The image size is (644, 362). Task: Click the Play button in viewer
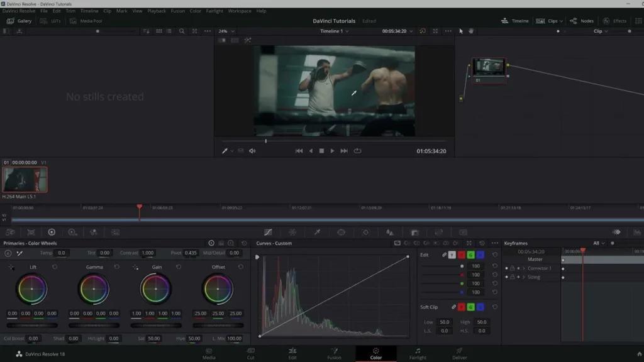click(x=332, y=151)
